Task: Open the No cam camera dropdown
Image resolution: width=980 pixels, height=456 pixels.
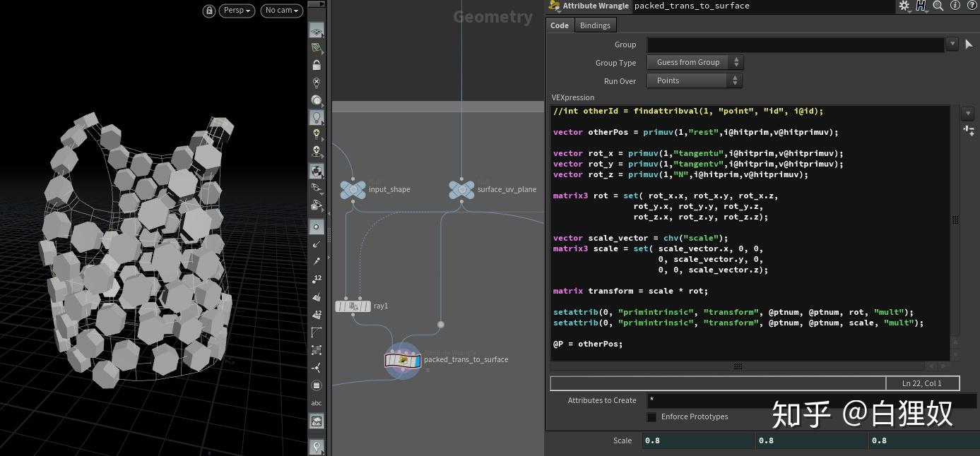Action: [x=282, y=11]
